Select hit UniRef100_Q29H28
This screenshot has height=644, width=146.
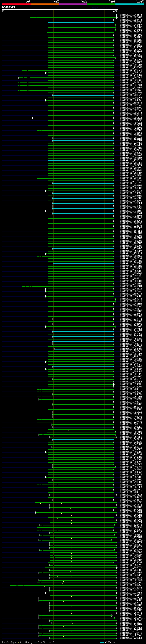point(131,598)
